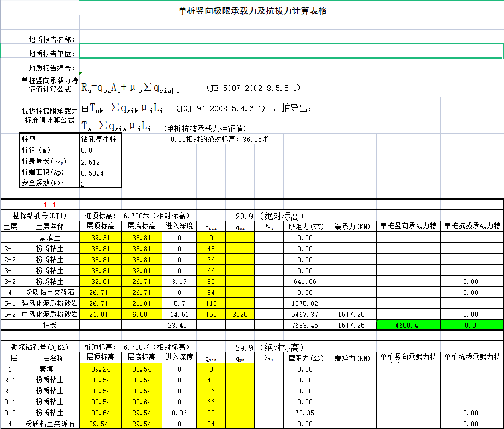504x429 pixels.
Task: Click 素填土 in the DJ1 table
Action: click(50, 237)
